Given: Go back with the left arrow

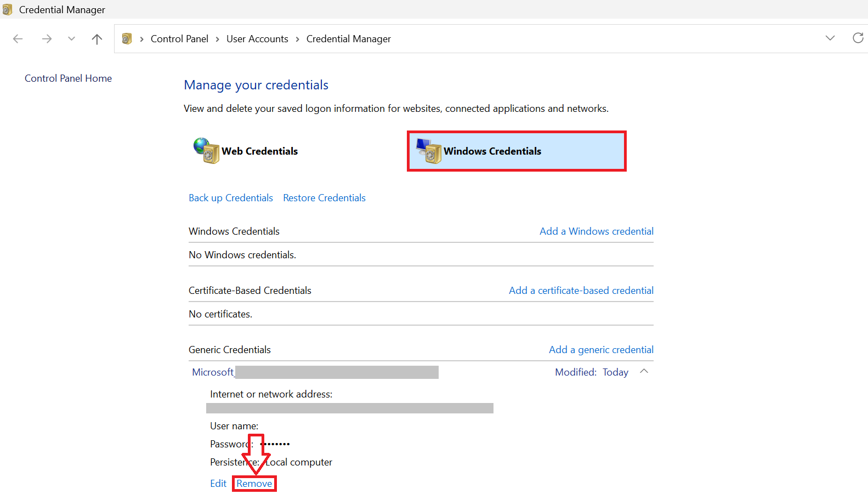Looking at the screenshot, I should 18,38.
